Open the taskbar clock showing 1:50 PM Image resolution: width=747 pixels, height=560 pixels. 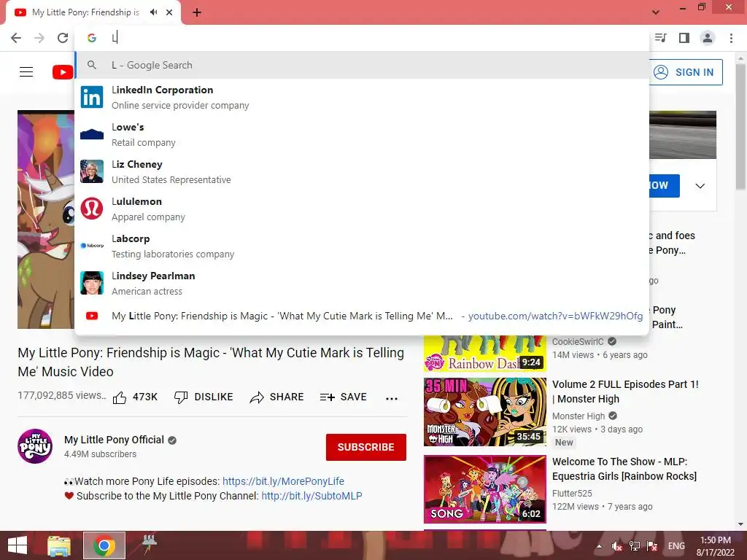(x=716, y=546)
